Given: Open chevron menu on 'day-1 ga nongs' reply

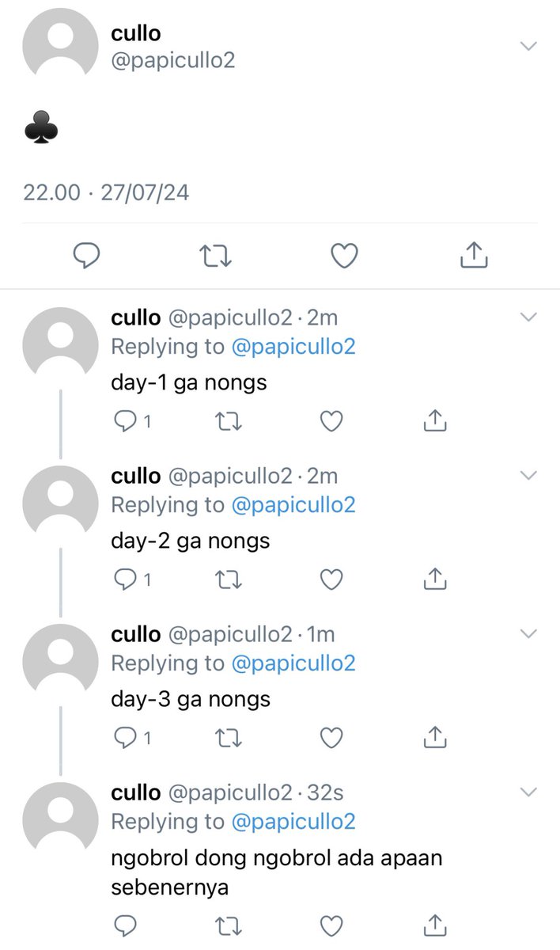Looking at the screenshot, I should [x=528, y=317].
